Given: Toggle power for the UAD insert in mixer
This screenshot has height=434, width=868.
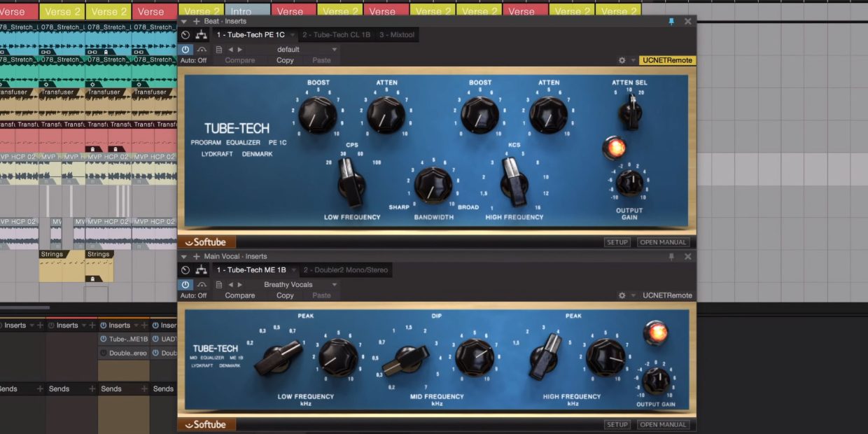Looking at the screenshot, I should [155, 339].
